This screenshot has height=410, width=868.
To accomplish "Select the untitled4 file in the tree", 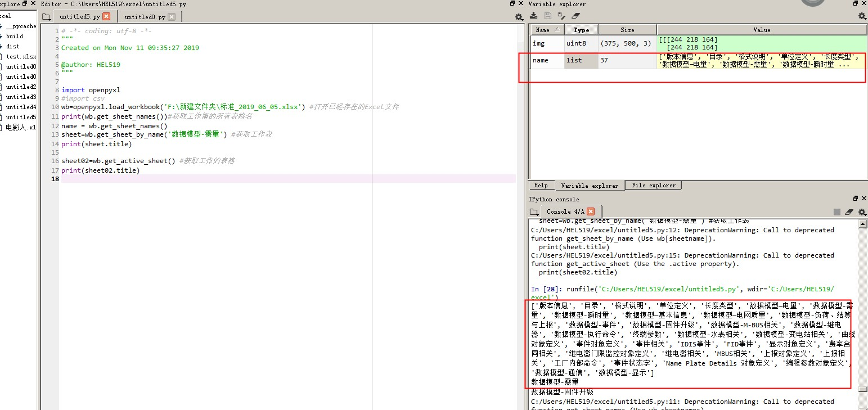I will click(x=21, y=107).
